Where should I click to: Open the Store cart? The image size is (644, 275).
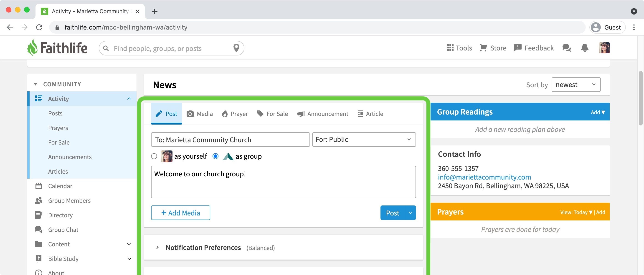point(493,48)
